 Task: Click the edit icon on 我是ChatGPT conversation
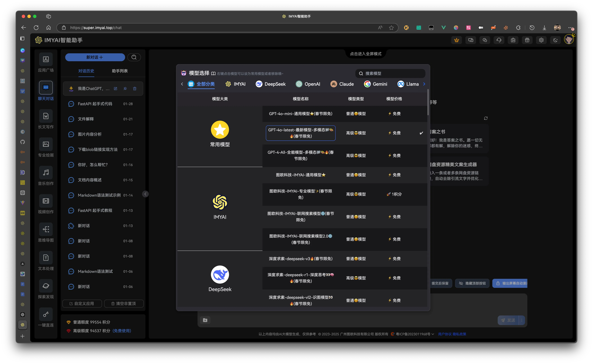pos(115,89)
